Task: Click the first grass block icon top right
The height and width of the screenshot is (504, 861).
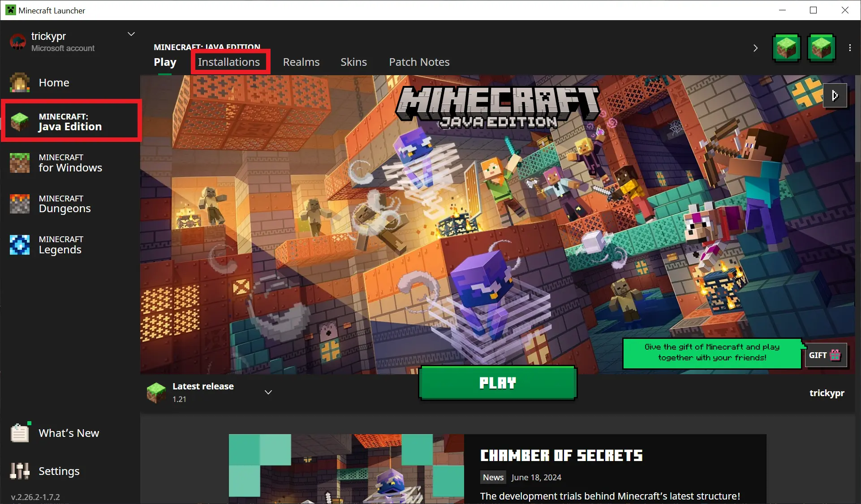Action: point(787,48)
